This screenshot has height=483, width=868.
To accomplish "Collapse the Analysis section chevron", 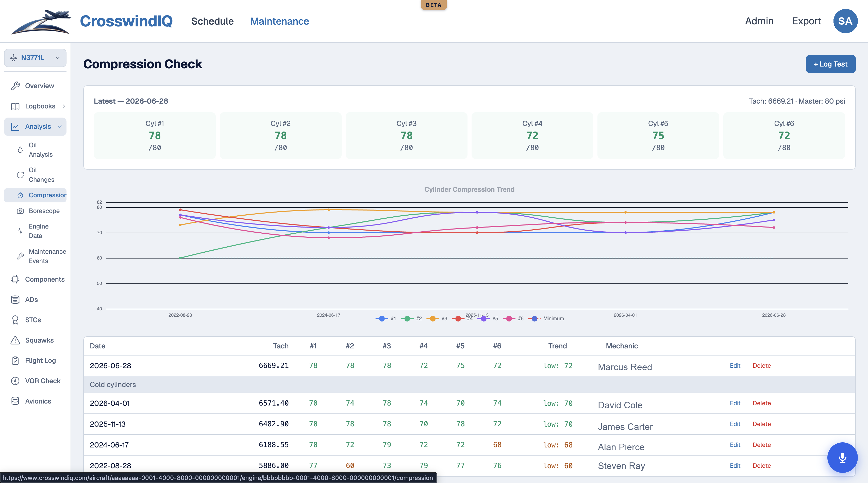I will tap(60, 127).
